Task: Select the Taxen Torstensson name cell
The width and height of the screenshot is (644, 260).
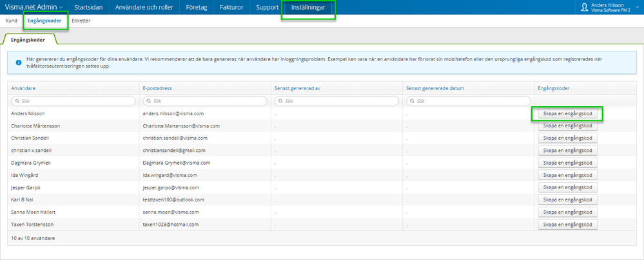Action: pyautogui.click(x=32, y=225)
